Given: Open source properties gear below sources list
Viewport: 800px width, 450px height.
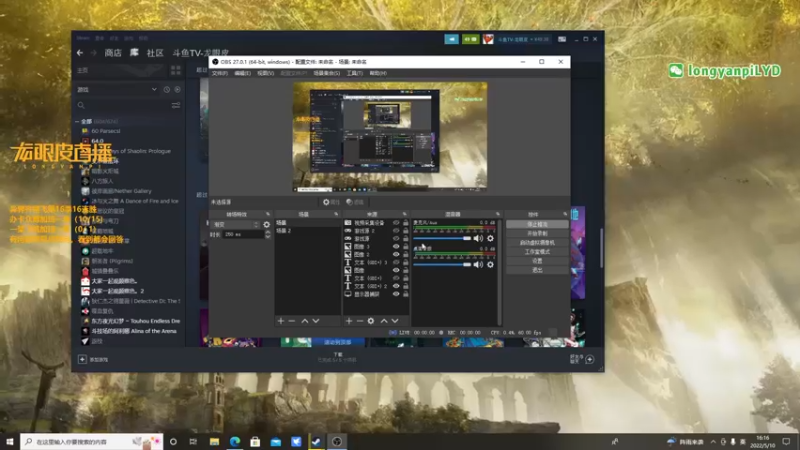Looking at the screenshot, I should click(x=371, y=321).
